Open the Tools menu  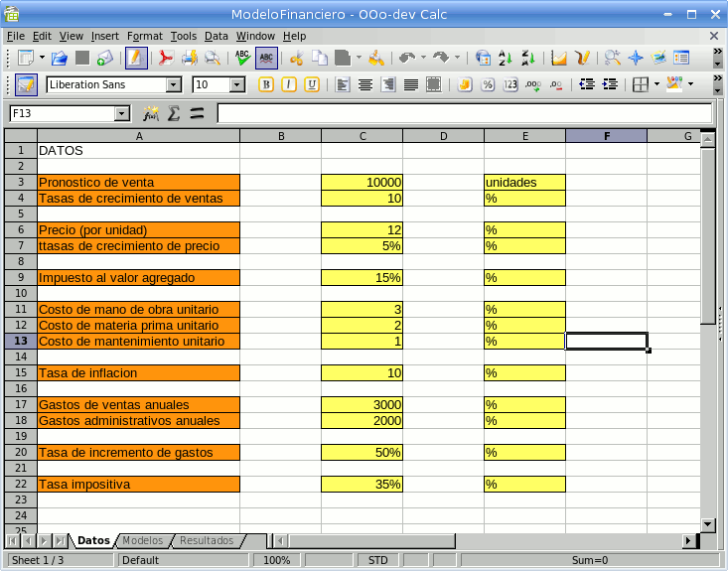[x=184, y=36]
